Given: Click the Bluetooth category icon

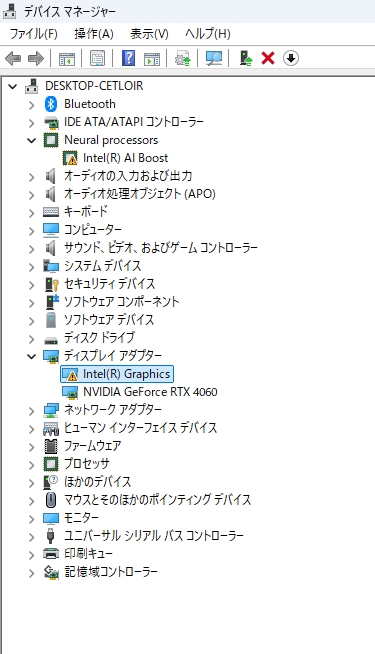Looking at the screenshot, I should tap(51, 104).
